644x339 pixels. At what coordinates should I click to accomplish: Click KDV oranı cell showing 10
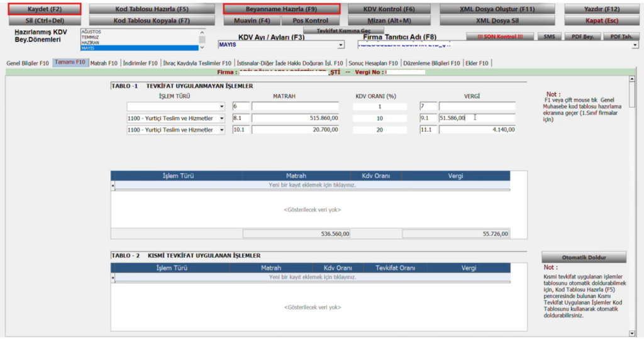coord(379,118)
